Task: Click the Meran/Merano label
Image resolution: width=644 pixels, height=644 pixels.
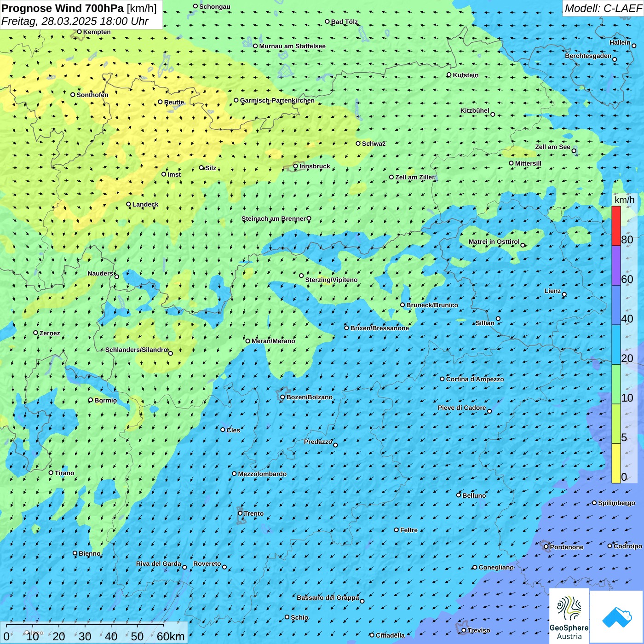Action: click(273, 341)
